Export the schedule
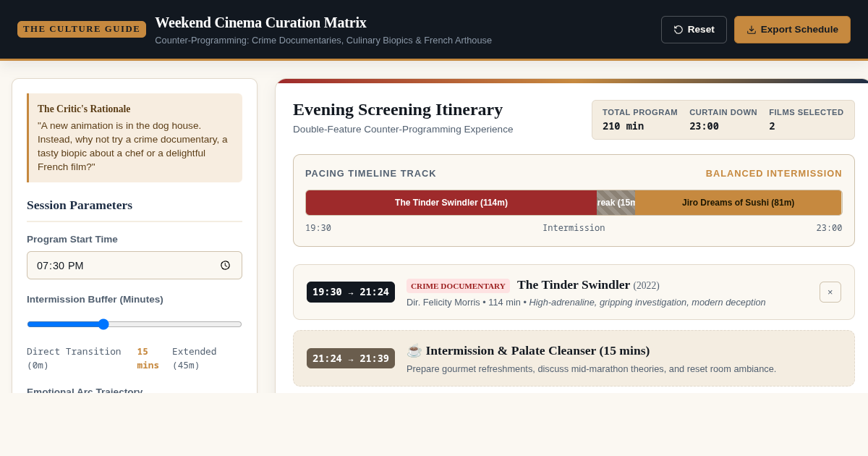868x456 pixels. pos(792,30)
